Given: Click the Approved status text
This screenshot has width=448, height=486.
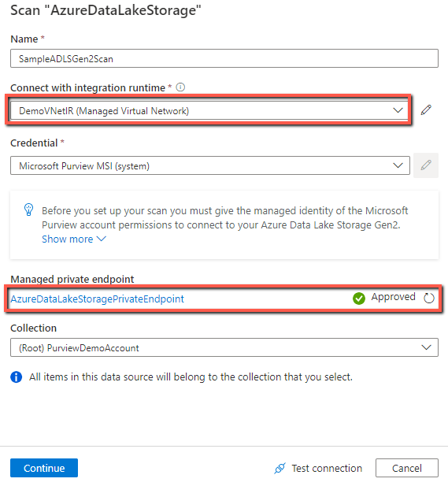Looking at the screenshot, I should point(393,297).
